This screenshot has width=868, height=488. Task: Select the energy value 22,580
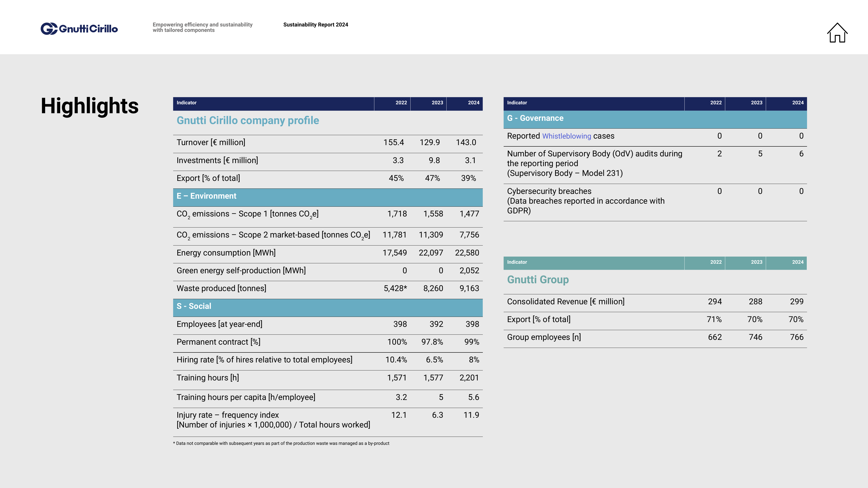pos(467,253)
